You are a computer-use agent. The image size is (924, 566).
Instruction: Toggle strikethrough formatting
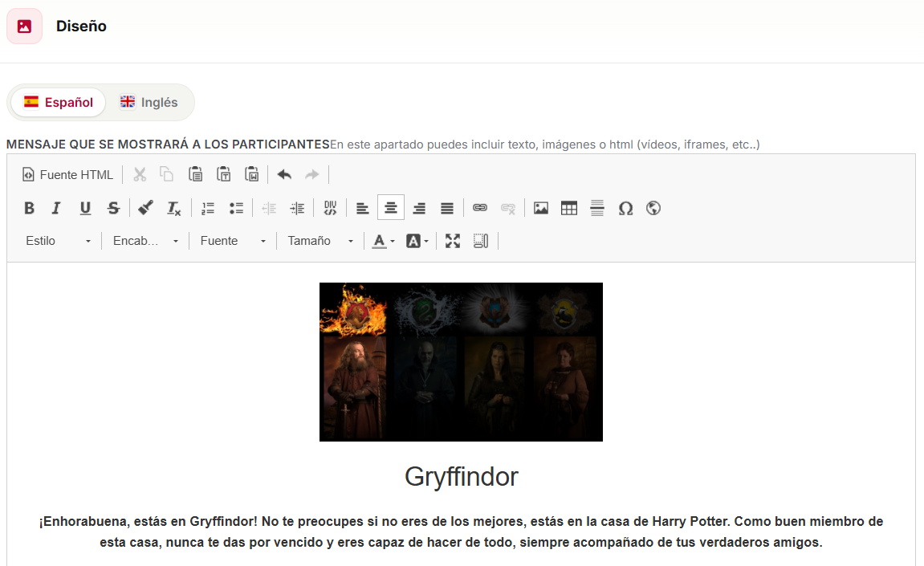113,208
